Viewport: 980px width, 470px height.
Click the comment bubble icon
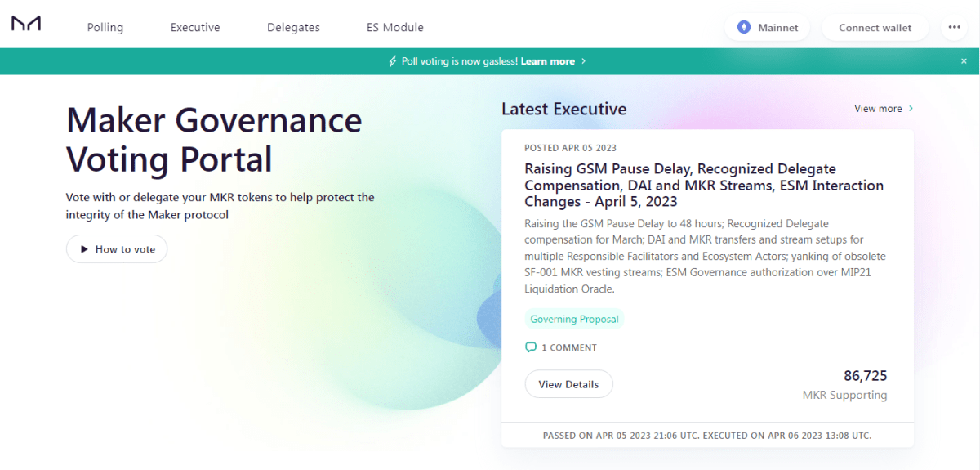pos(531,347)
